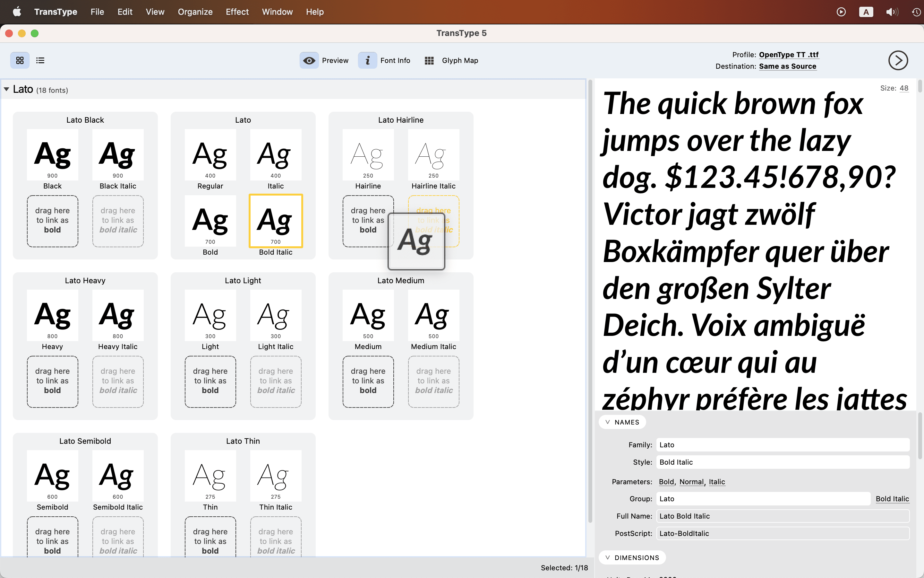Viewport: 924px width, 578px height.
Task: Open the Window menu
Action: point(277,12)
